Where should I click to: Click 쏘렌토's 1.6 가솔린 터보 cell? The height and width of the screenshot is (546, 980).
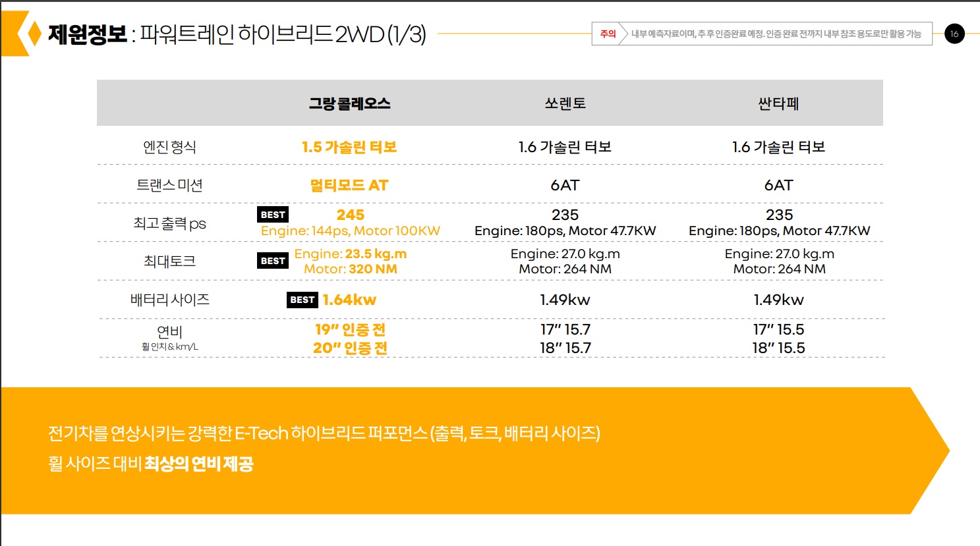click(x=565, y=147)
